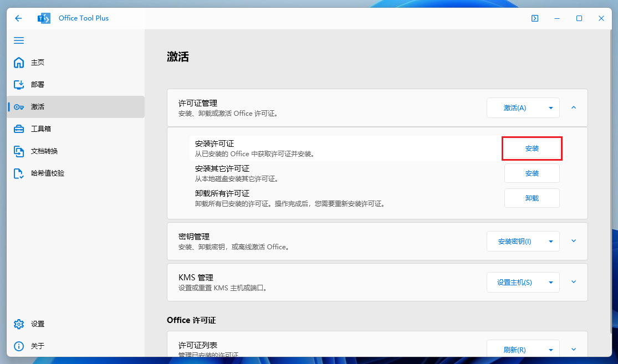This screenshot has height=364, width=618.
Task: Click 安装 for 安装许可证
Action: pyautogui.click(x=532, y=148)
